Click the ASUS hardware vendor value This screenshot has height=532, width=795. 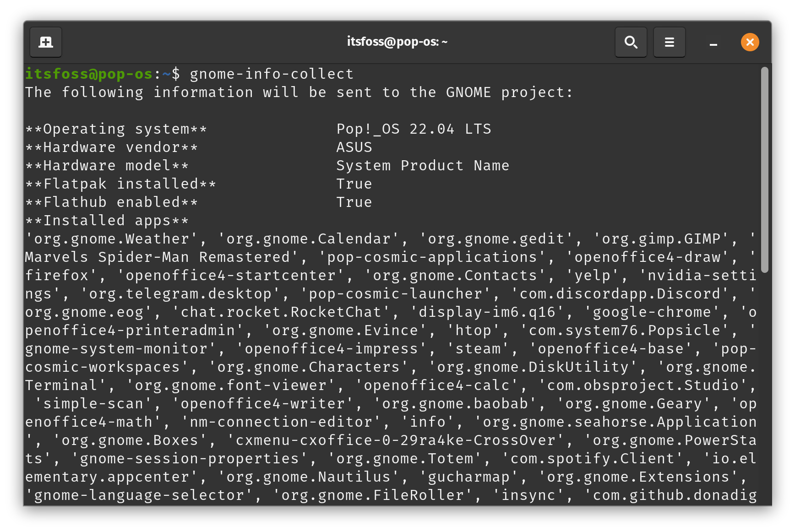click(354, 147)
